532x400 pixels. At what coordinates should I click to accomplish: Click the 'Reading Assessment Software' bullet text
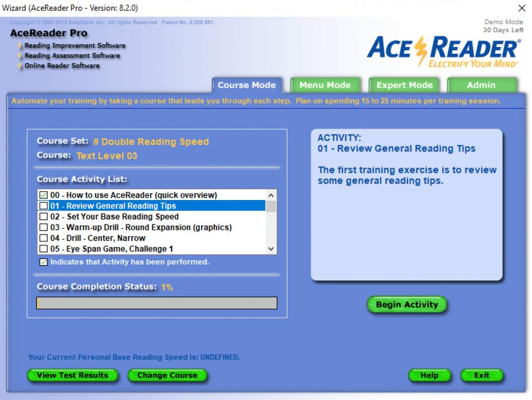click(72, 56)
